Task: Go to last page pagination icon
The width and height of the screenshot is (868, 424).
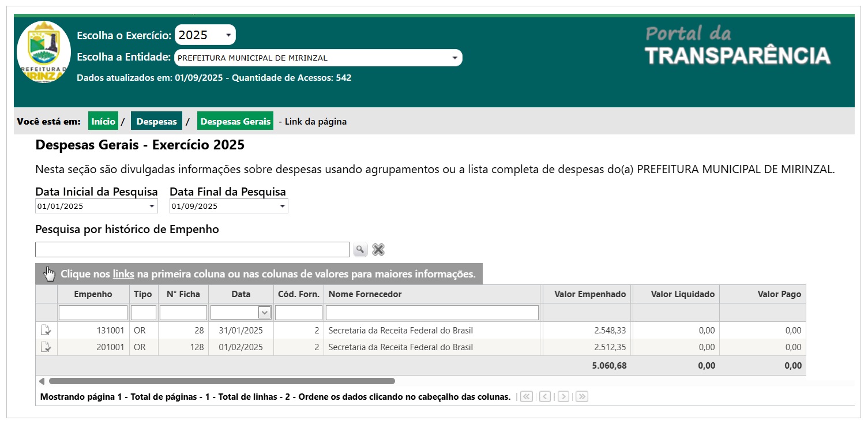Action: (x=582, y=397)
